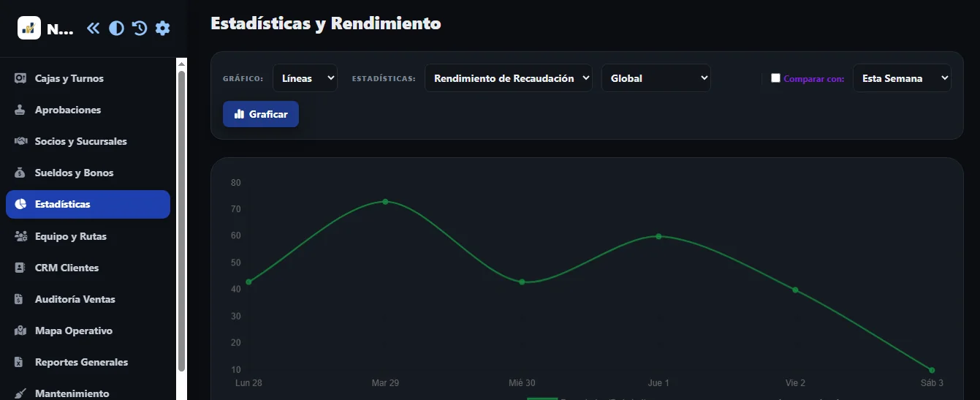Click Aprobaciones stamp icon
Viewport: 980px width, 400px height.
(x=20, y=110)
